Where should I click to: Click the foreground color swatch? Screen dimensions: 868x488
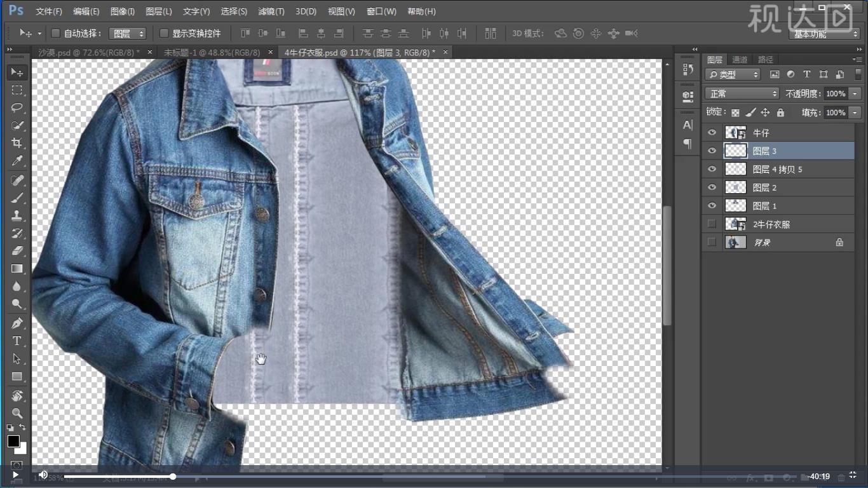click(x=13, y=441)
